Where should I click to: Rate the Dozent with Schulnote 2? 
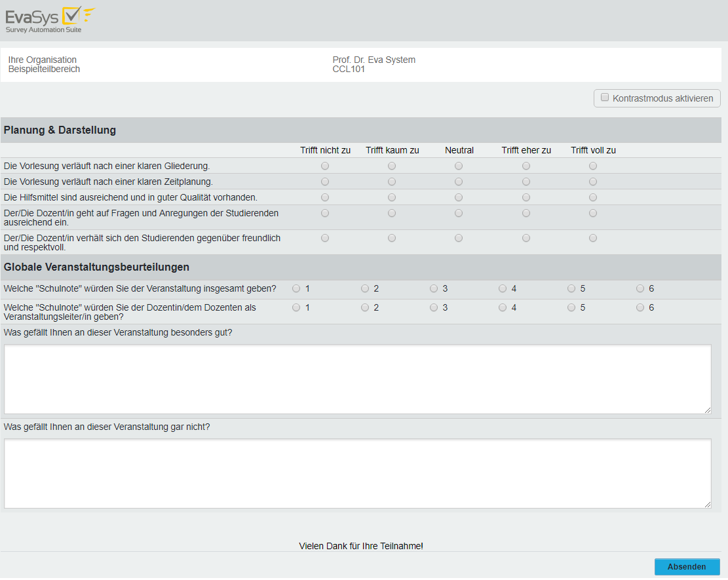(365, 307)
